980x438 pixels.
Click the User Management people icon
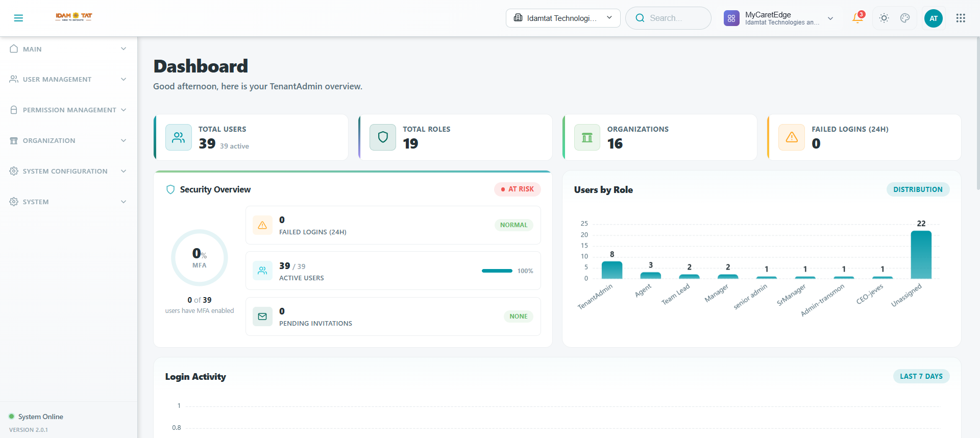(x=14, y=79)
